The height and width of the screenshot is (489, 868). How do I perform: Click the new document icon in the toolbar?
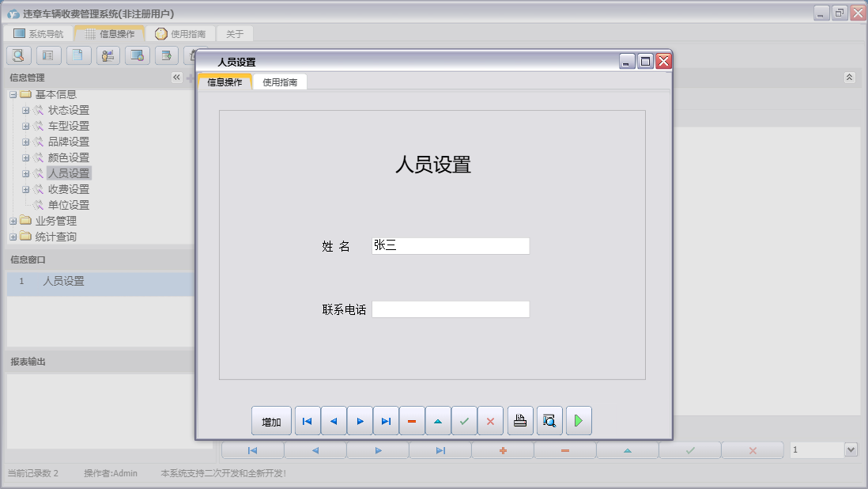pyautogui.click(x=77, y=55)
